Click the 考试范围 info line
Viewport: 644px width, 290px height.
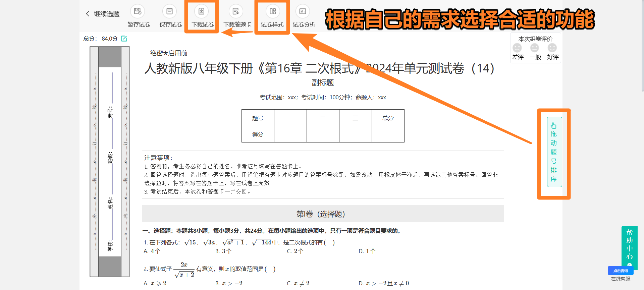(323, 98)
